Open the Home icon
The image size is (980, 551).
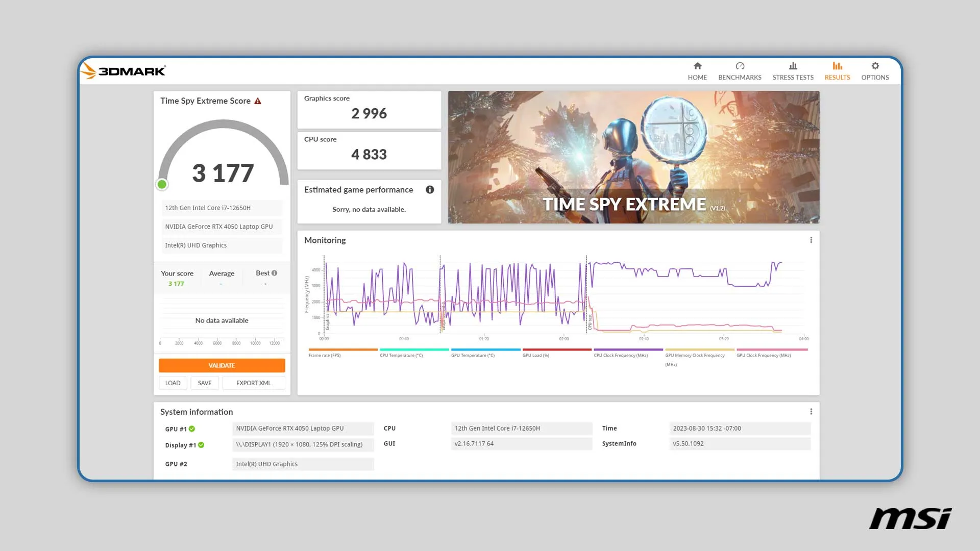point(697,66)
